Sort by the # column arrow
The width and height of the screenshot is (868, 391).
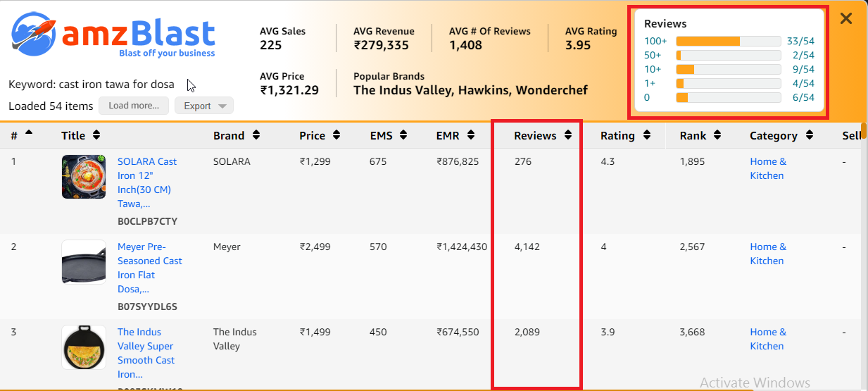[x=29, y=132]
